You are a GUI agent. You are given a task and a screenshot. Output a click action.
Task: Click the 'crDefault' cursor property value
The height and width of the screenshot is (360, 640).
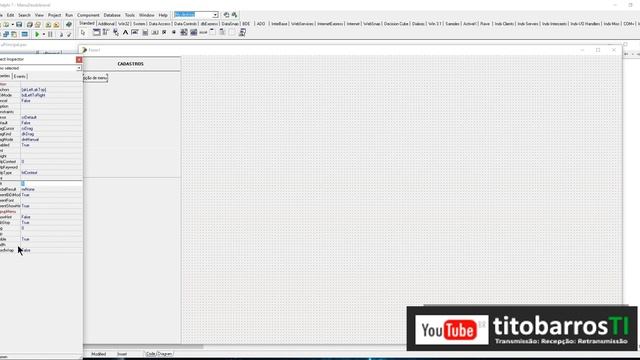(x=29, y=117)
